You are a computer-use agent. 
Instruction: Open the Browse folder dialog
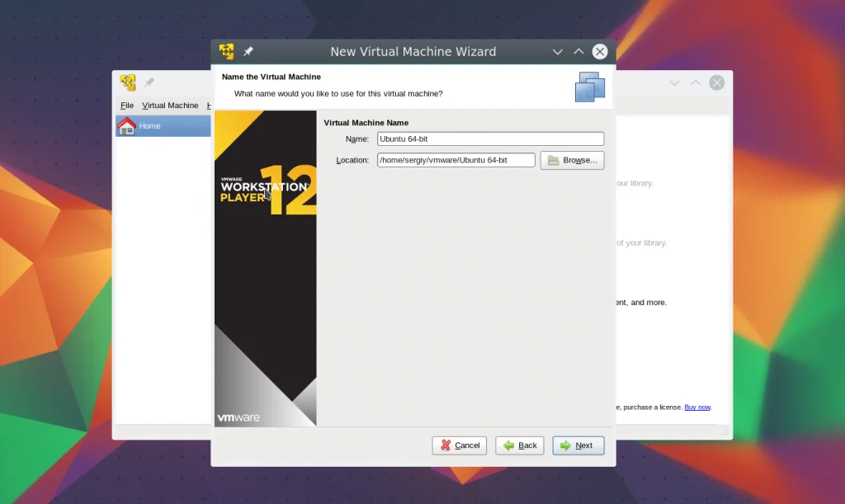coord(573,160)
